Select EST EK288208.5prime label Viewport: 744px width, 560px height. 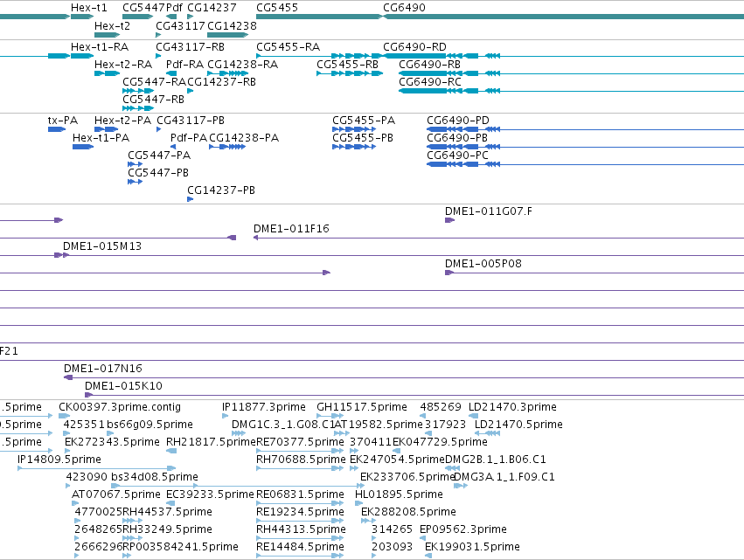pyautogui.click(x=408, y=512)
